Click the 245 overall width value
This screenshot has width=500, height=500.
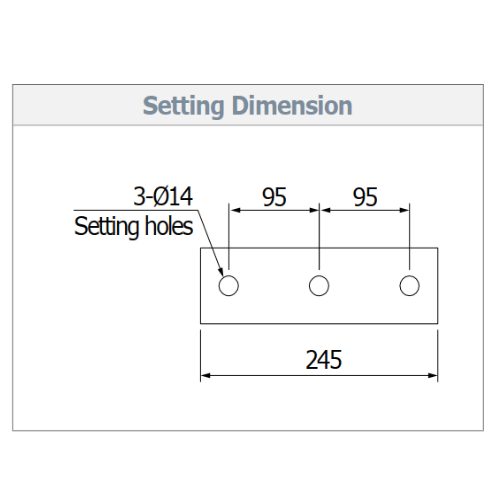[324, 360]
